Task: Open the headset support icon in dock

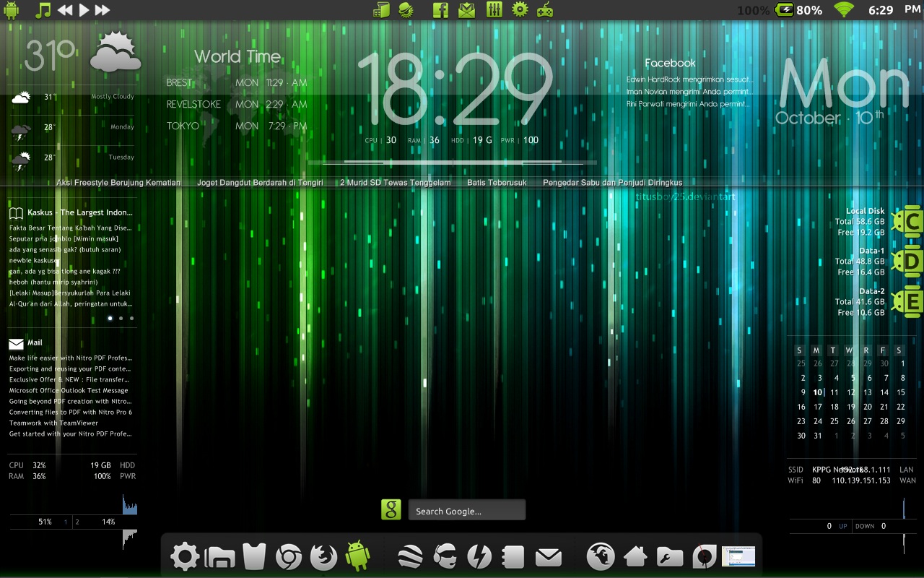Action: [445, 557]
